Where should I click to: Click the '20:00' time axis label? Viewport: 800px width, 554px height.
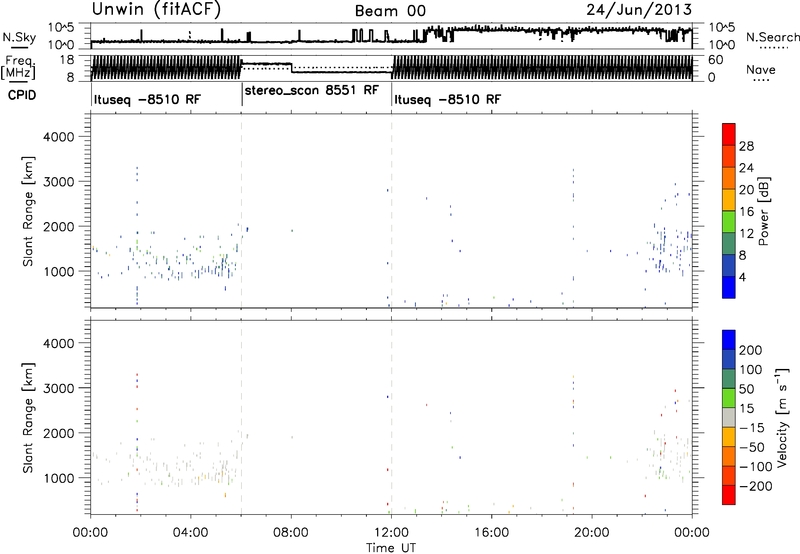pyautogui.click(x=591, y=533)
